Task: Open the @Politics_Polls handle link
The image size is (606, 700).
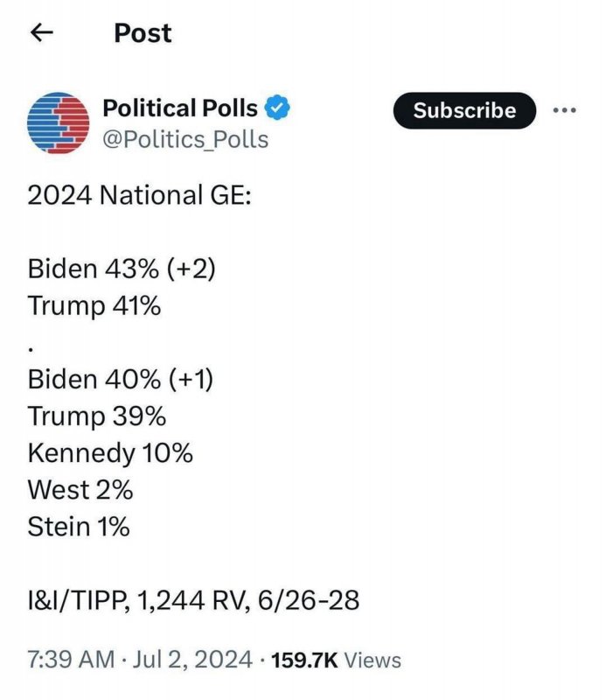Action: coord(185,140)
